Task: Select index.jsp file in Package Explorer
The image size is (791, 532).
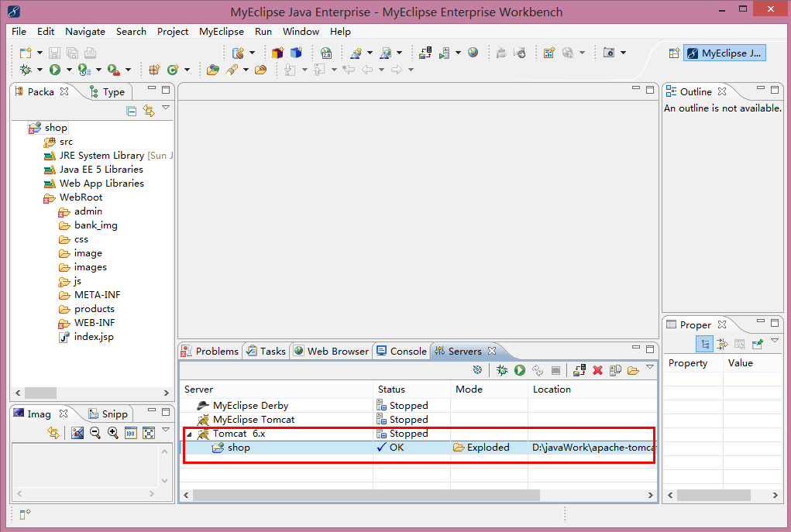Action: pos(86,337)
